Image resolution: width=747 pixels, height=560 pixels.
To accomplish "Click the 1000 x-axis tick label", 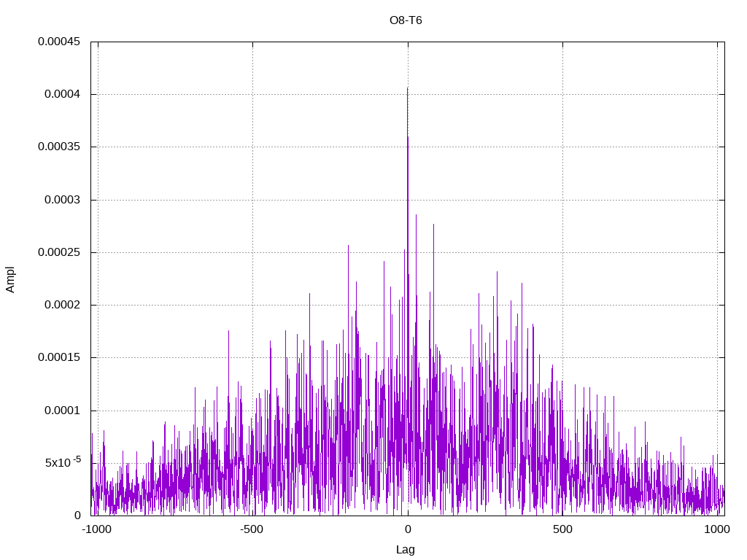I will 717,529.
